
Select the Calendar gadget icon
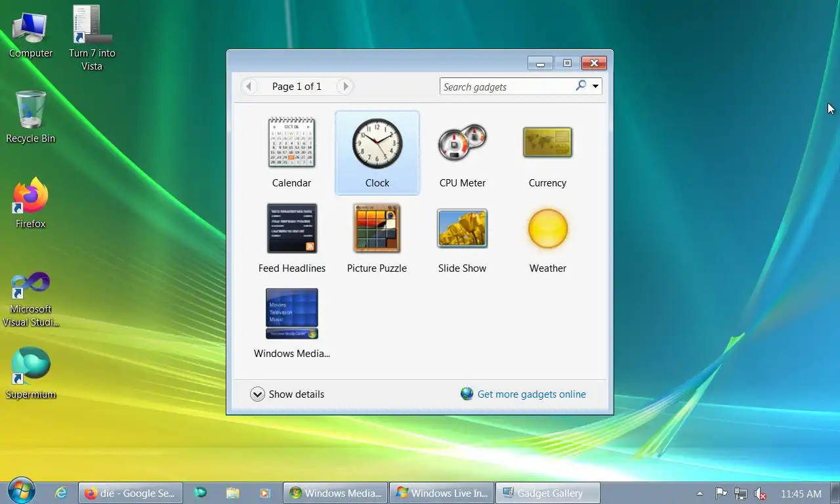(292, 142)
